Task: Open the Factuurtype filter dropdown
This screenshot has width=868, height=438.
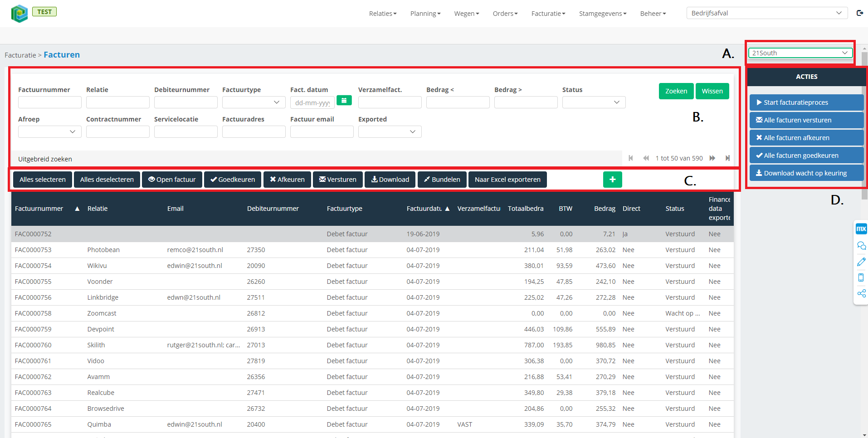Action: [x=254, y=102]
